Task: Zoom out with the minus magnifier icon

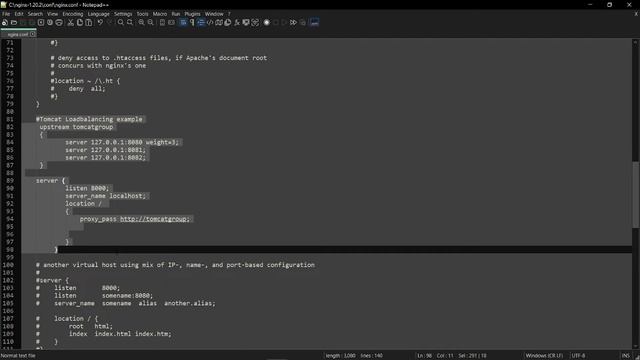Action: (x=150, y=22)
